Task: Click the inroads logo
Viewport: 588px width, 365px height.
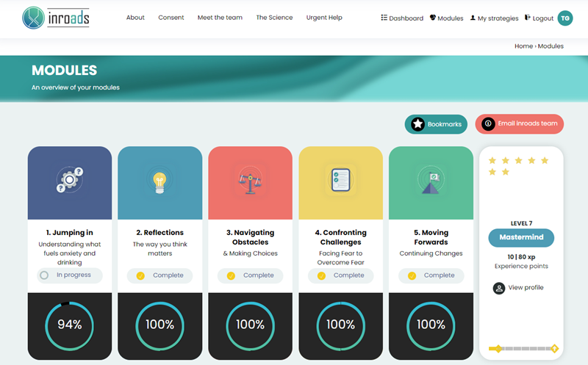Action: coord(56,18)
